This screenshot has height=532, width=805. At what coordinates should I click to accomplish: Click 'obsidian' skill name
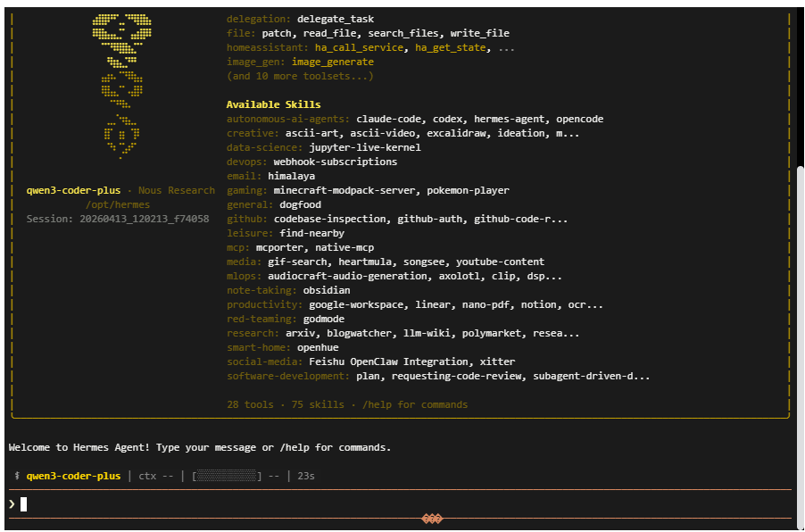pyautogui.click(x=327, y=291)
